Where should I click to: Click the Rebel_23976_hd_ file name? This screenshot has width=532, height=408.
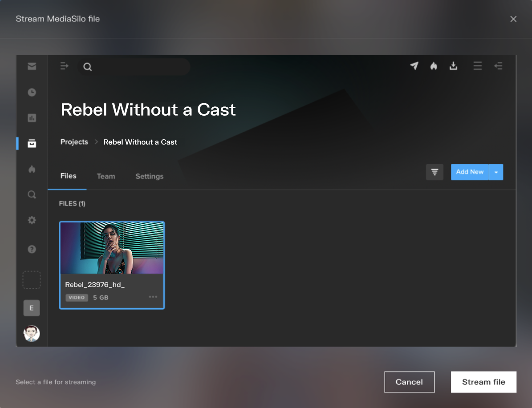(95, 285)
